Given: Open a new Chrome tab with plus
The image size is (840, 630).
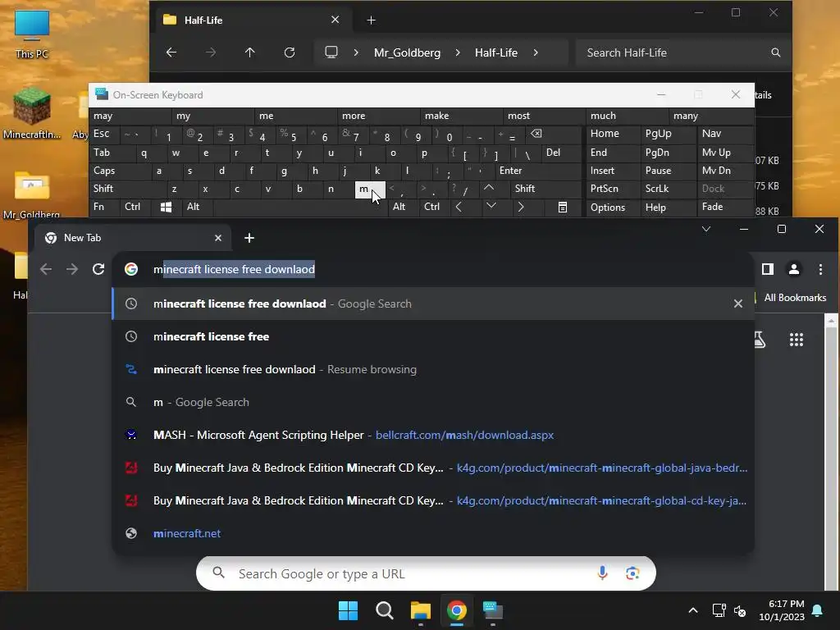Looking at the screenshot, I should [249, 238].
